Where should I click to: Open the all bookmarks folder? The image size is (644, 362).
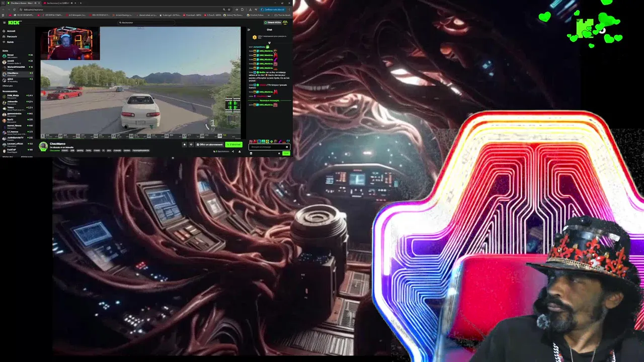pos(283,15)
